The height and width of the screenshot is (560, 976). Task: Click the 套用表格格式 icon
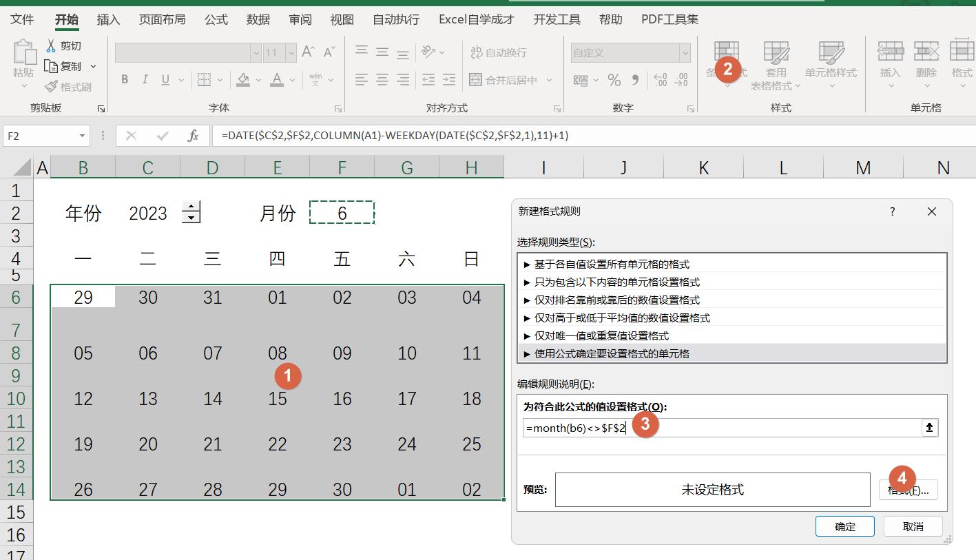(x=776, y=62)
